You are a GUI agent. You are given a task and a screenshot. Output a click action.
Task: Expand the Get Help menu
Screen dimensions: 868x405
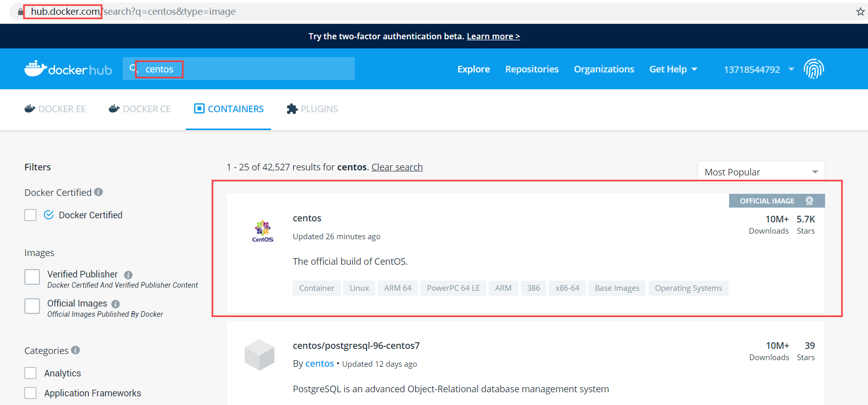[x=673, y=69]
